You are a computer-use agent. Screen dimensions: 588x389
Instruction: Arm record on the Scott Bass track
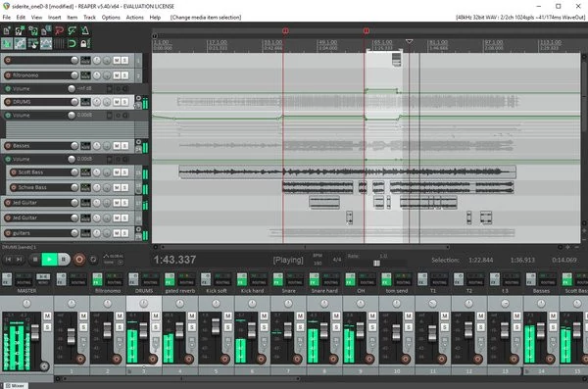tap(14, 172)
